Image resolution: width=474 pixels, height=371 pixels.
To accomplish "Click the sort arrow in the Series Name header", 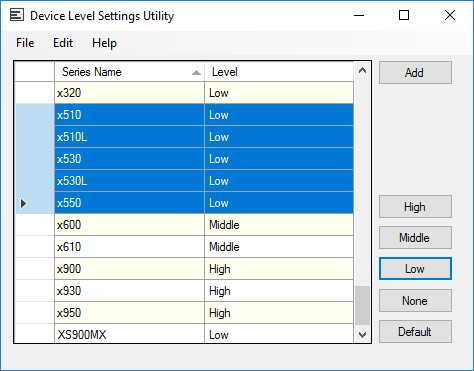I will pyautogui.click(x=196, y=72).
